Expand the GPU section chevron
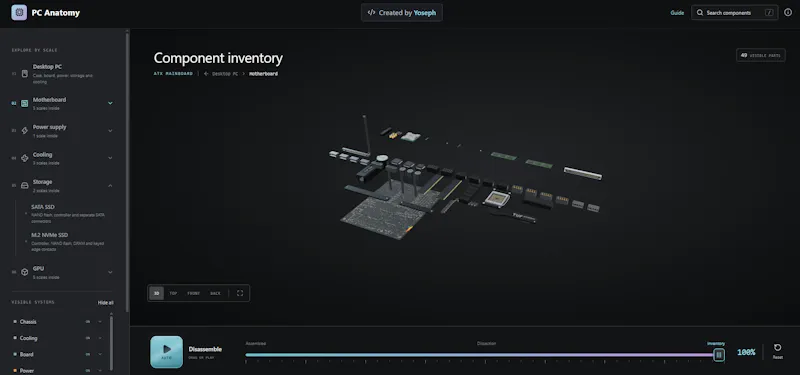800x375 pixels. coord(110,272)
